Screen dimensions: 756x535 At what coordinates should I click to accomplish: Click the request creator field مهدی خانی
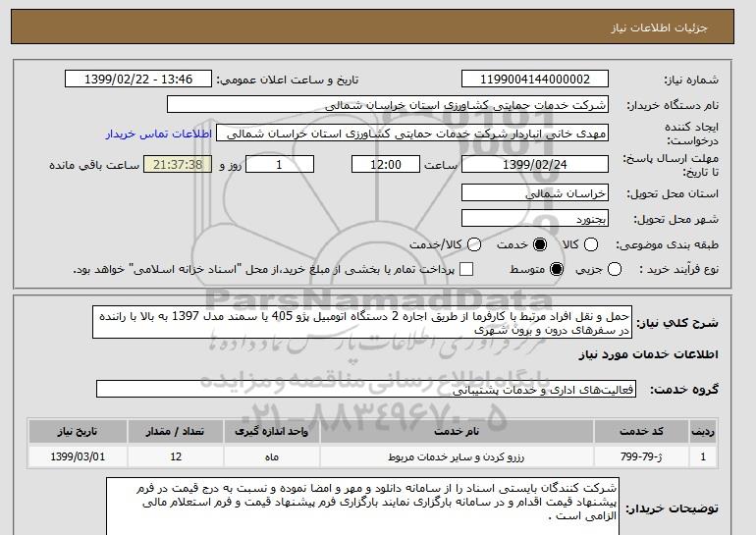[412, 134]
